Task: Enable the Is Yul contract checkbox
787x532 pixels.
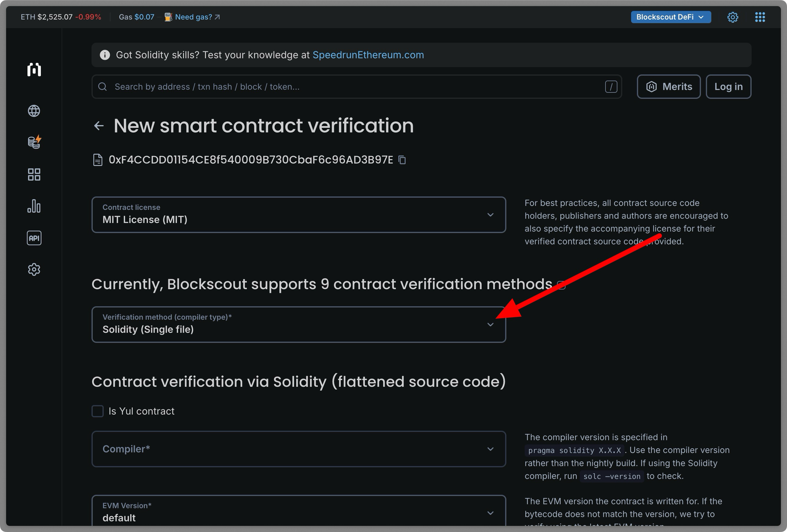Action: pos(97,411)
